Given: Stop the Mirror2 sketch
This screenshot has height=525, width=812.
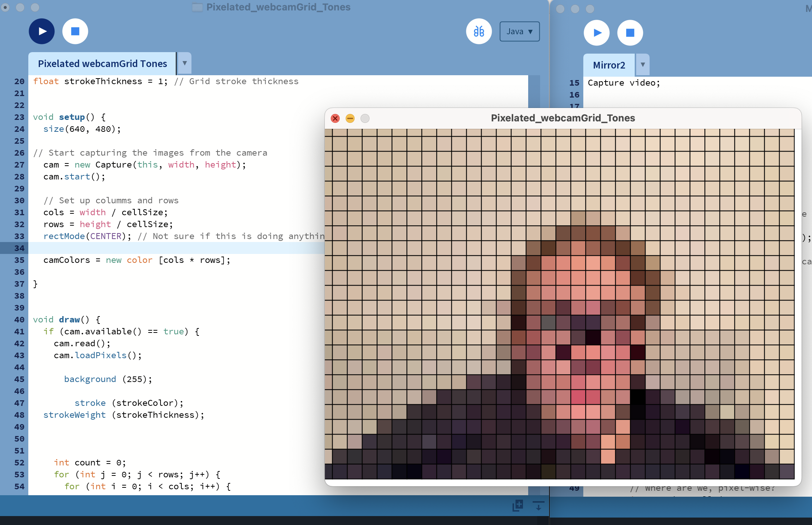Looking at the screenshot, I should pyautogui.click(x=630, y=33).
